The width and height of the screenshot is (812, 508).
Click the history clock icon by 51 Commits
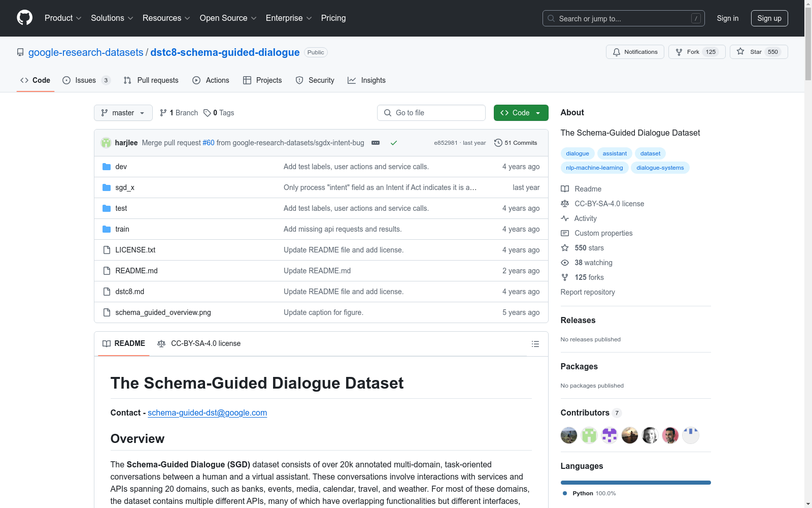[498, 143]
